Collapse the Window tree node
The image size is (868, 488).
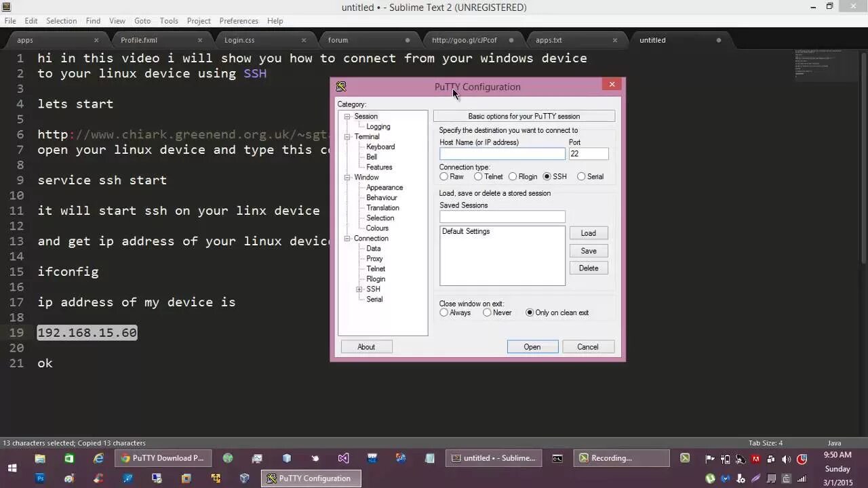pyautogui.click(x=347, y=178)
